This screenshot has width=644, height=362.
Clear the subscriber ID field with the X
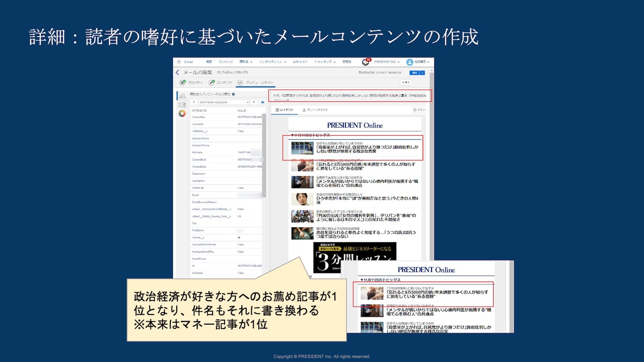click(x=248, y=102)
